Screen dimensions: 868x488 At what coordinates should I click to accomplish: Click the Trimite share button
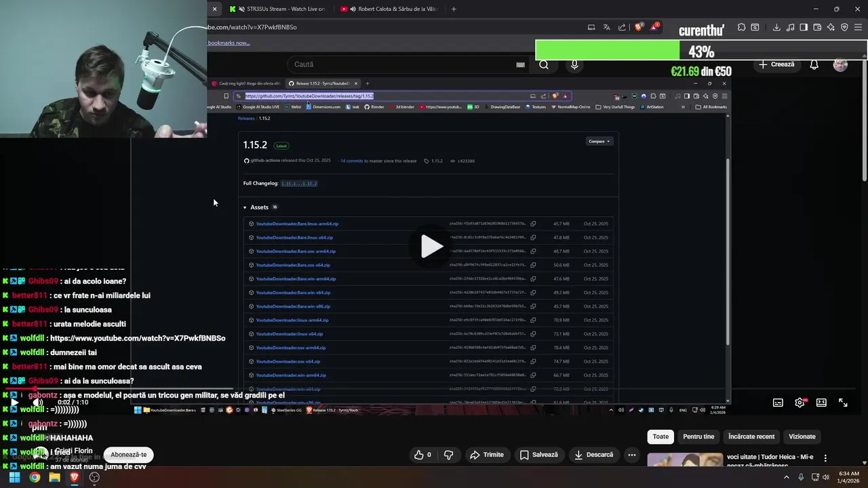coord(486,455)
